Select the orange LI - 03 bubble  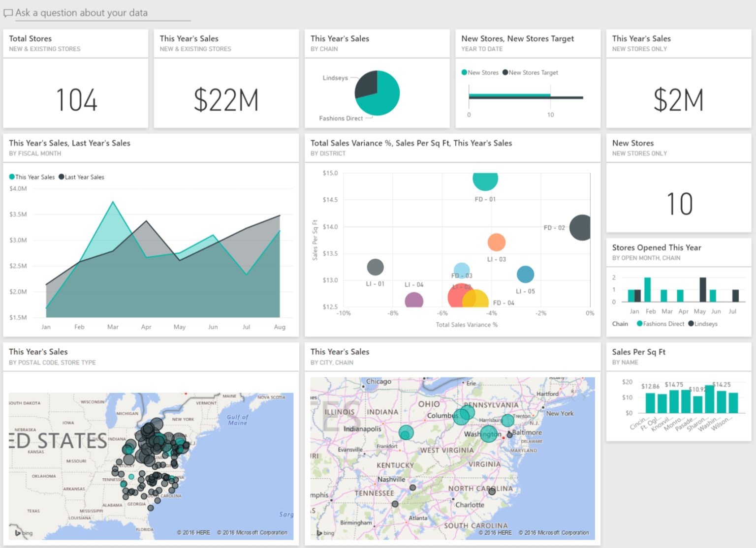(496, 242)
